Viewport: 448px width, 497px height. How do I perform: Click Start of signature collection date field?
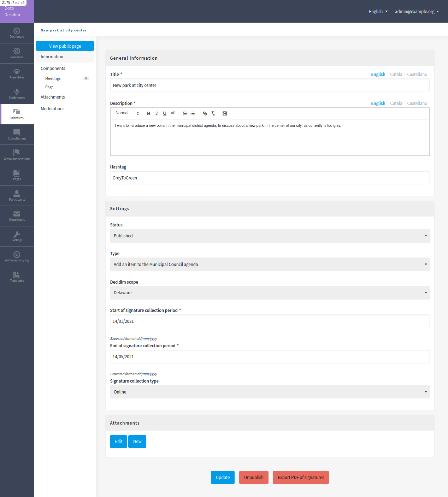[x=270, y=321]
